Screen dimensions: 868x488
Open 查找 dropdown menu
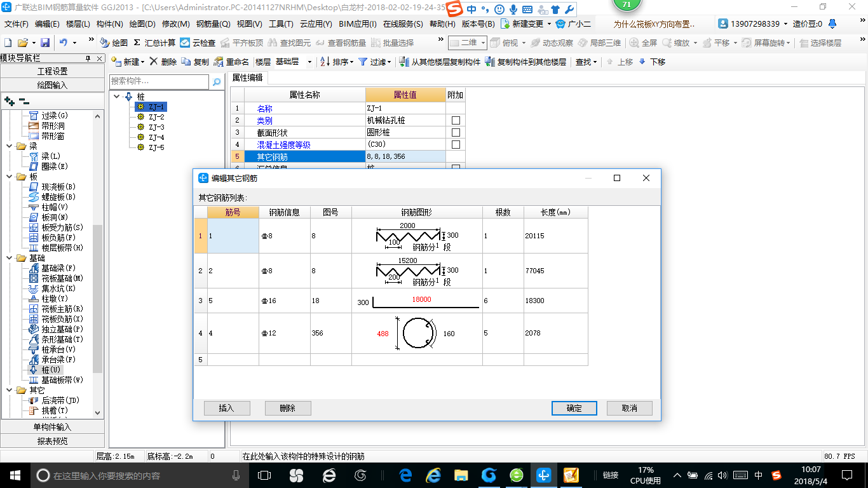(x=587, y=62)
